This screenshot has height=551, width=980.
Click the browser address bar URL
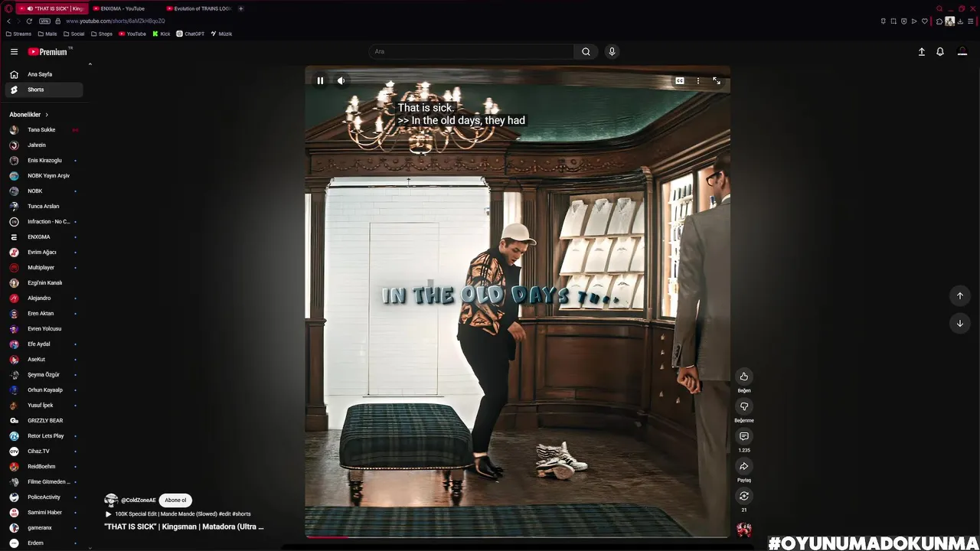tap(115, 21)
